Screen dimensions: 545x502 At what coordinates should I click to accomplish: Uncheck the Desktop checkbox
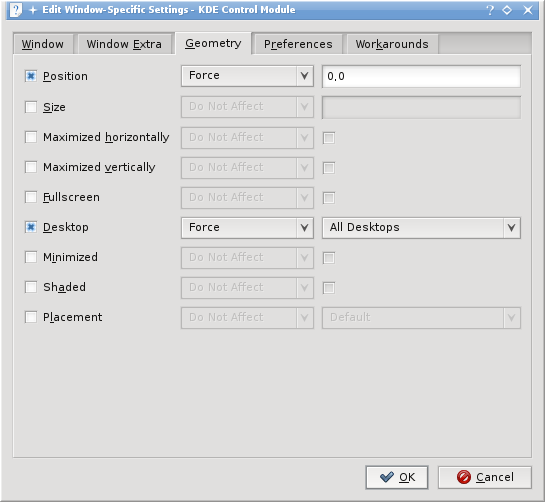tap(31, 227)
